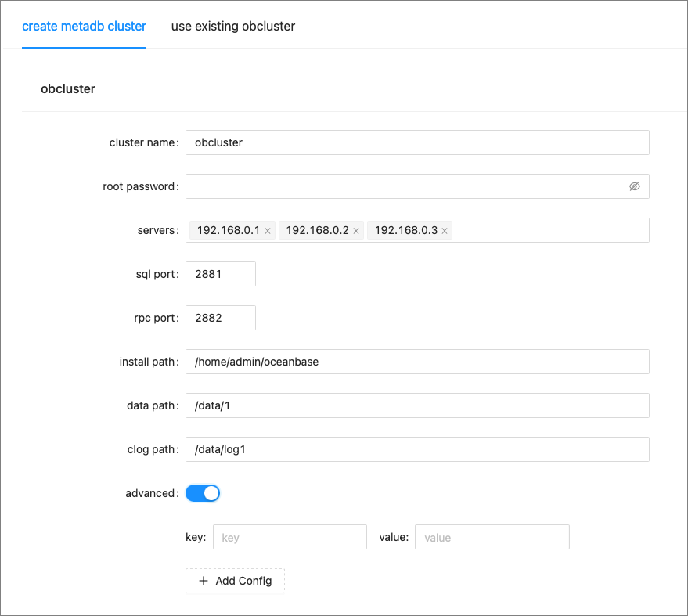688x616 pixels.
Task: Click the plus icon in Add Config
Action: click(204, 581)
